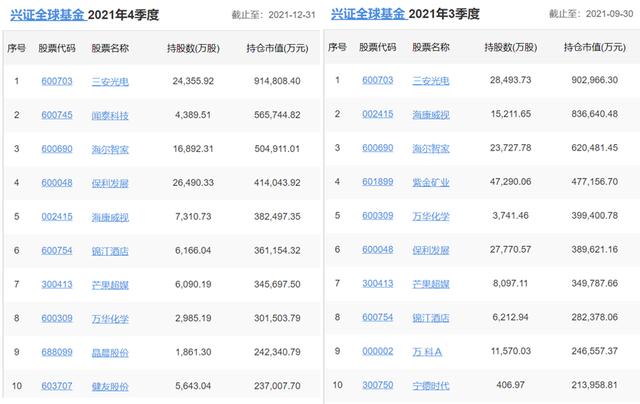Open 兴证全球基金 link in 2021年4季度 header

[47, 15]
